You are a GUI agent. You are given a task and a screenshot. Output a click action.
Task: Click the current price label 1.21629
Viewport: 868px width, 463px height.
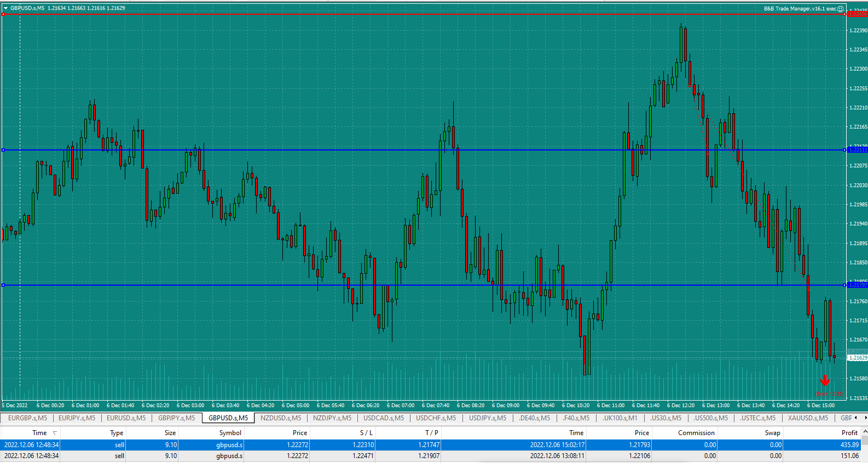(x=858, y=358)
